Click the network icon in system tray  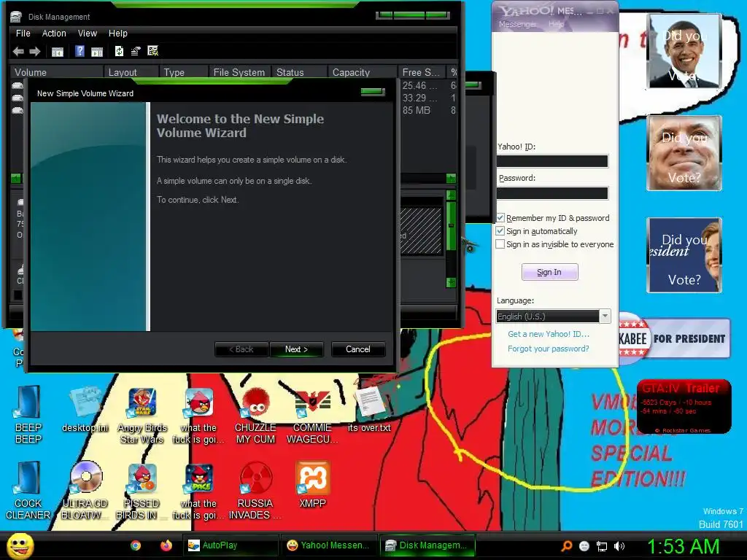(602, 546)
